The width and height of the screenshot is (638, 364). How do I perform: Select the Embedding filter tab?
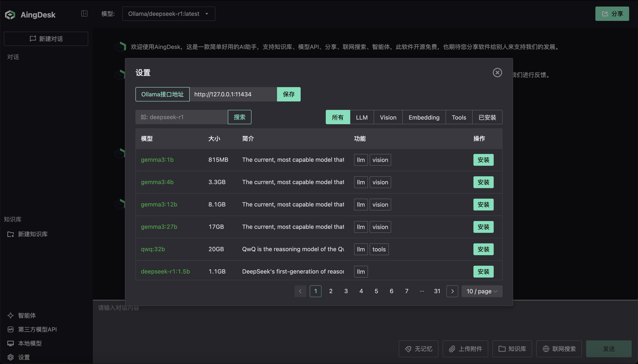coord(424,117)
